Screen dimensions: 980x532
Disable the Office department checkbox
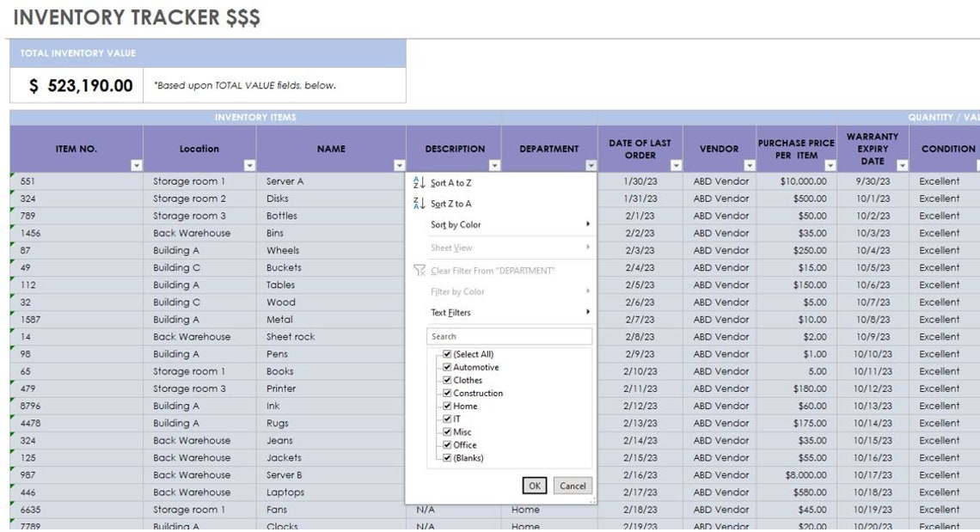click(449, 444)
